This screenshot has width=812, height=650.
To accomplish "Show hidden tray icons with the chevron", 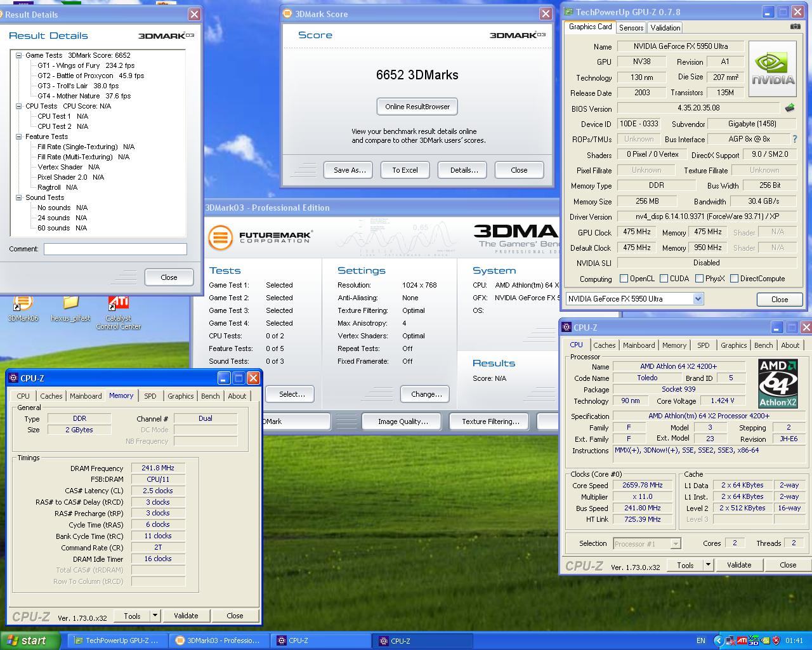I will (x=718, y=640).
